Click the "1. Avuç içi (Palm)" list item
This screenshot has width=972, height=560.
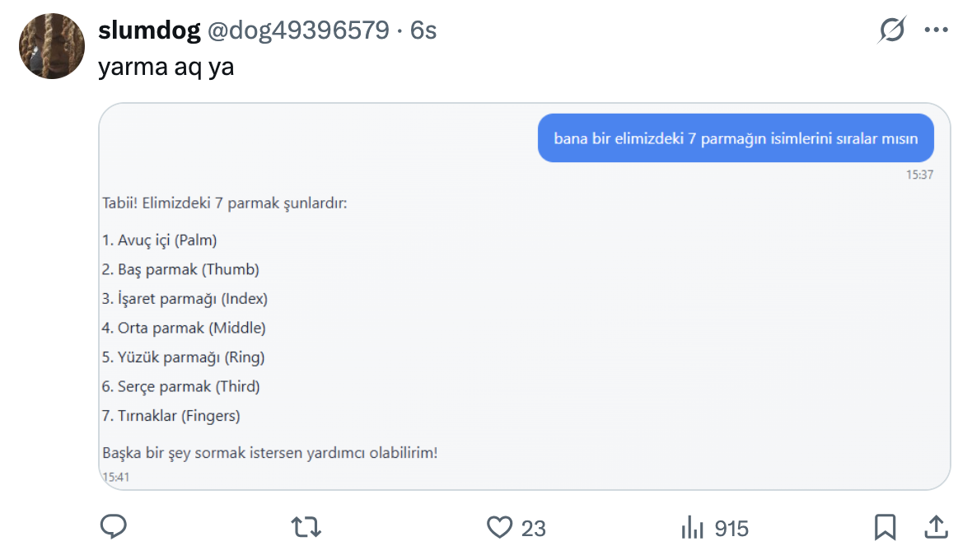(159, 240)
